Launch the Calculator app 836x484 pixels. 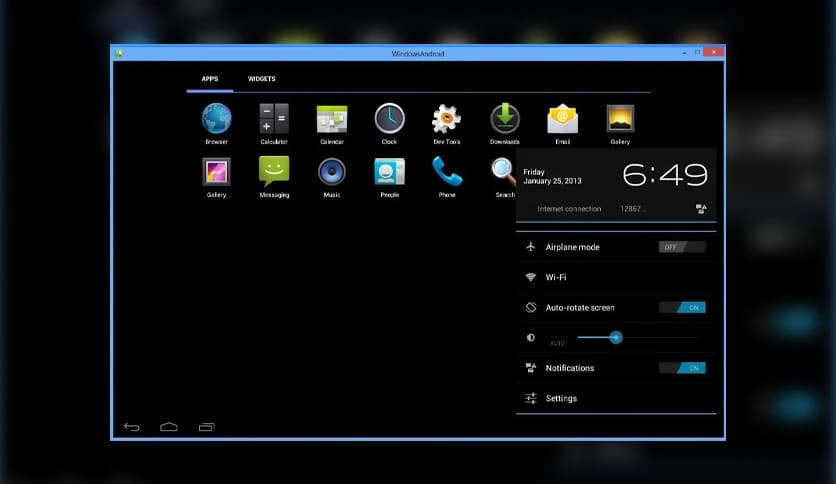coord(274,119)
